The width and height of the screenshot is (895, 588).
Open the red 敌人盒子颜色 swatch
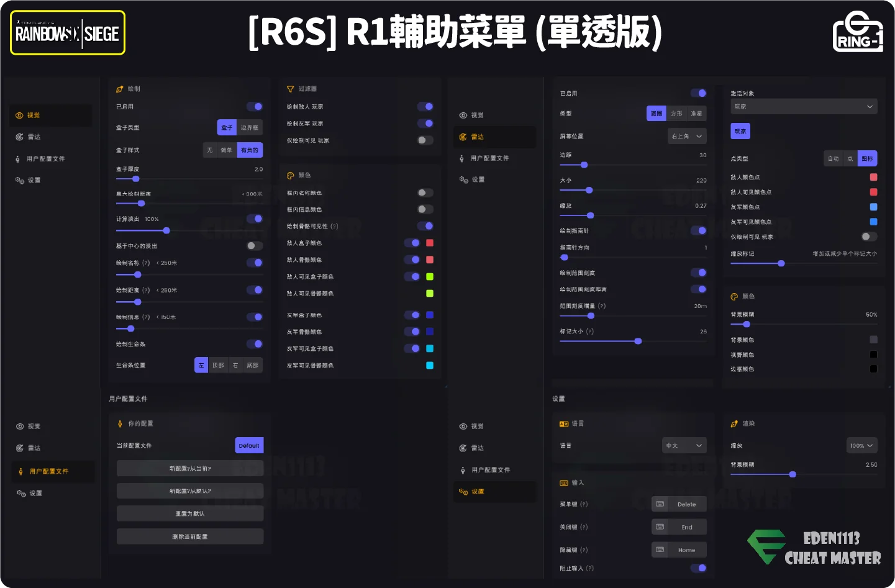point(430,243)
